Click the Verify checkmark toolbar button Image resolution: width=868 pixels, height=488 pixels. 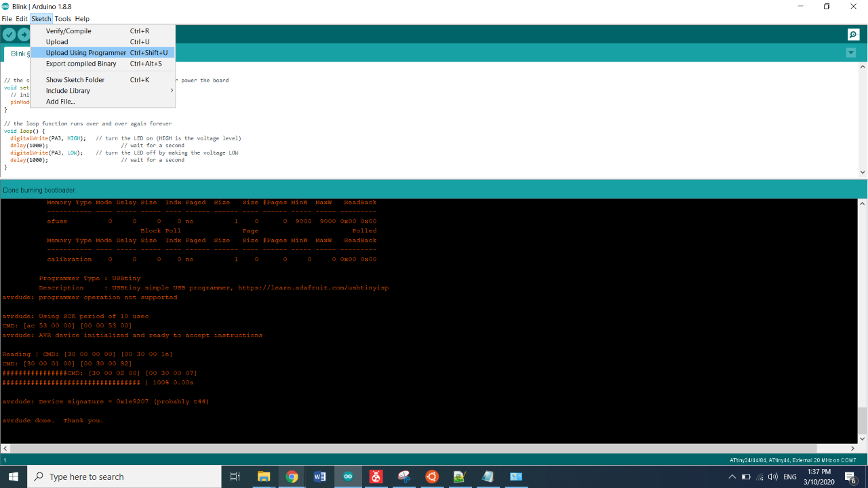[x=9, y=35]
